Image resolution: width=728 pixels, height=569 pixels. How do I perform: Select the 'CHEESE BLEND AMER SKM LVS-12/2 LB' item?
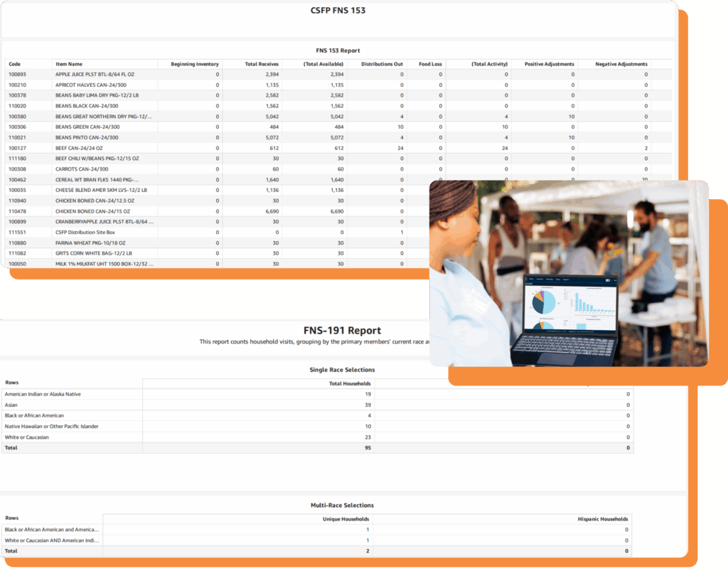click(101, 190)
